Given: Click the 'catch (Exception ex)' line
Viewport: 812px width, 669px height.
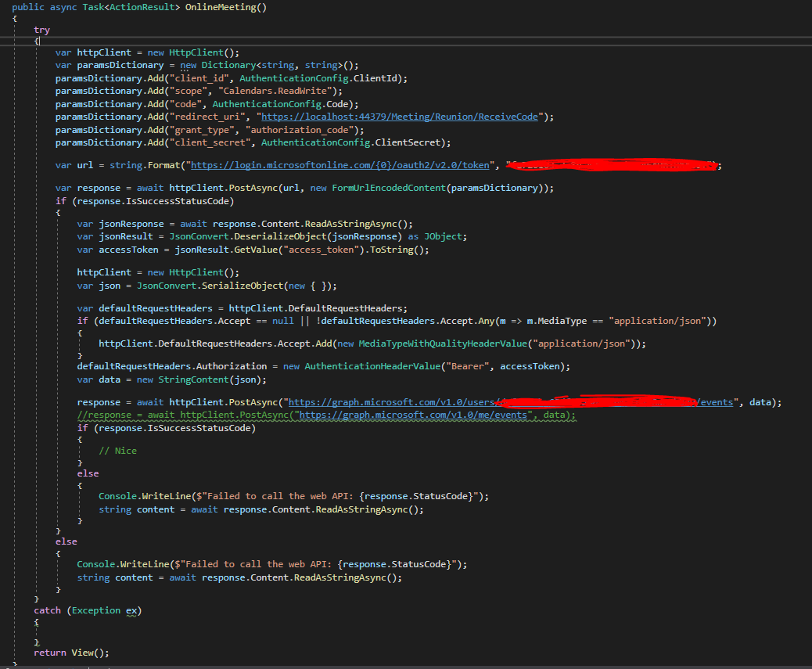Looking at the screenshot, I should pos(88,610).
